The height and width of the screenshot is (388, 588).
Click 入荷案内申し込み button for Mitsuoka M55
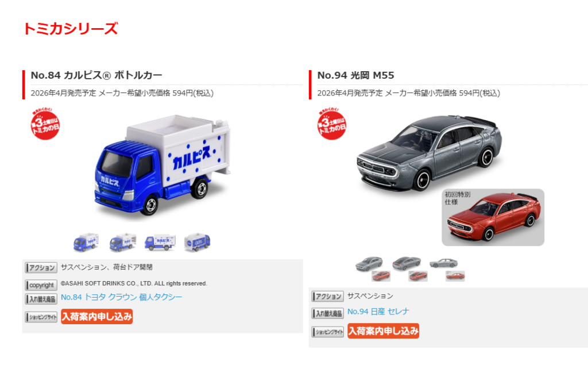(x=383, y=331)
